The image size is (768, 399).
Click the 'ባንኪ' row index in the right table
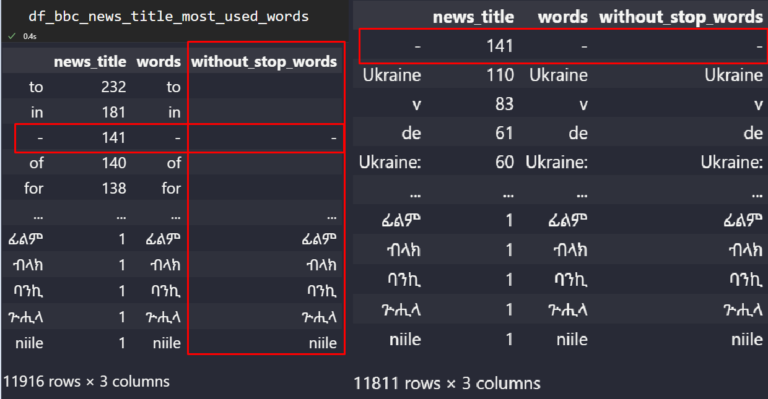[x=404, y=280]
